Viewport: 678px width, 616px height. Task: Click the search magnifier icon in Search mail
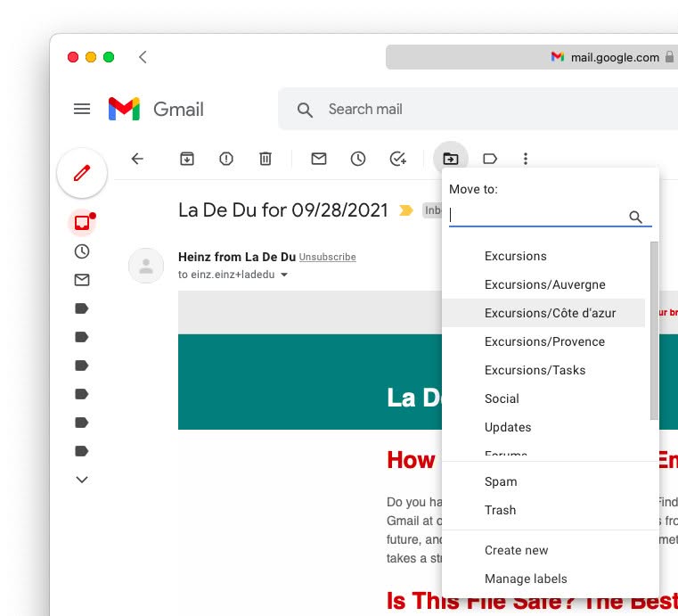click(305, 110)
